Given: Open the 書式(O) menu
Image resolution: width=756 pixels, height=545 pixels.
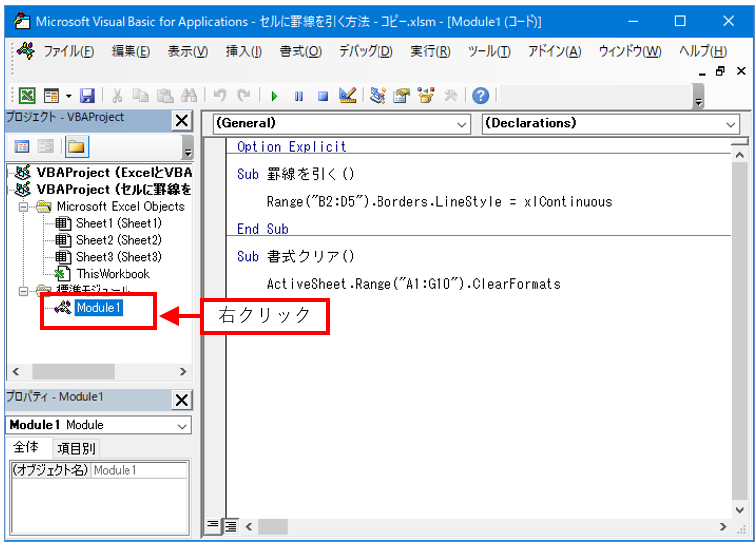Looking at the screenshot, I should pyautogui.click(x=300, y=51).
